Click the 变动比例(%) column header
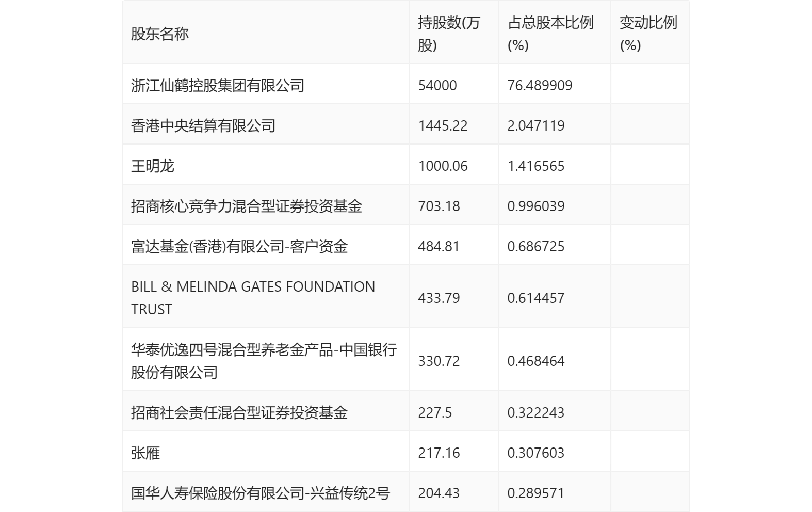The width and height of the screenshot is (812, 512). pos(648,34)
